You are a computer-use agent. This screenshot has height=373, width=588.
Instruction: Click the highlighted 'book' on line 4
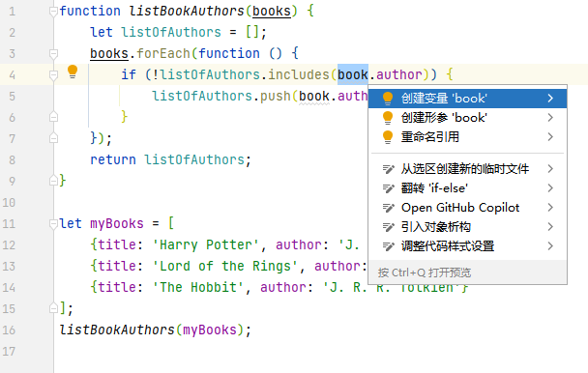tap(352, 74)
